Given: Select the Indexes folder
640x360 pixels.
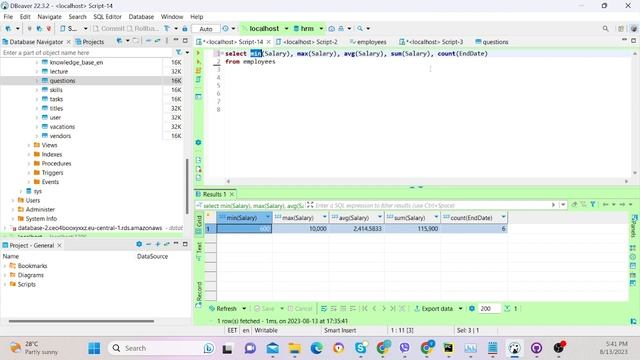Looking at the screenshot, I should pos(51,154).
